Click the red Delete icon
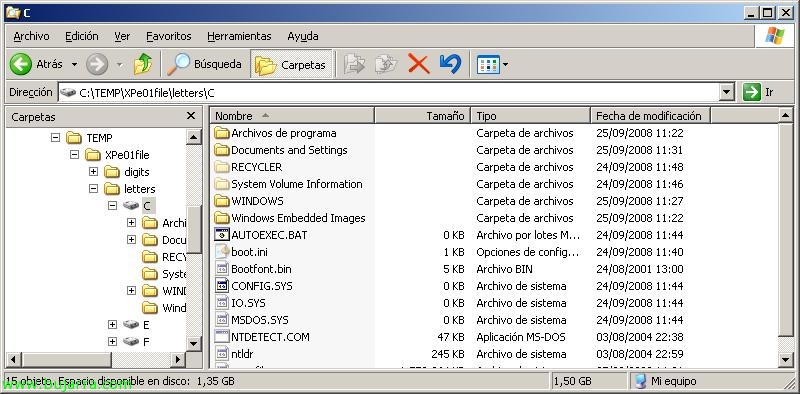 click(x=418, y=64)
